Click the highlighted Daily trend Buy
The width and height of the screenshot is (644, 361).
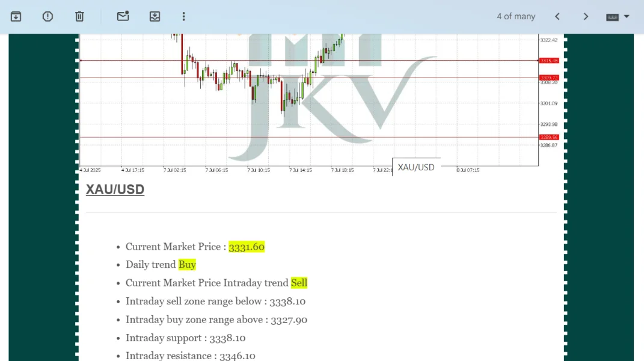187,264
